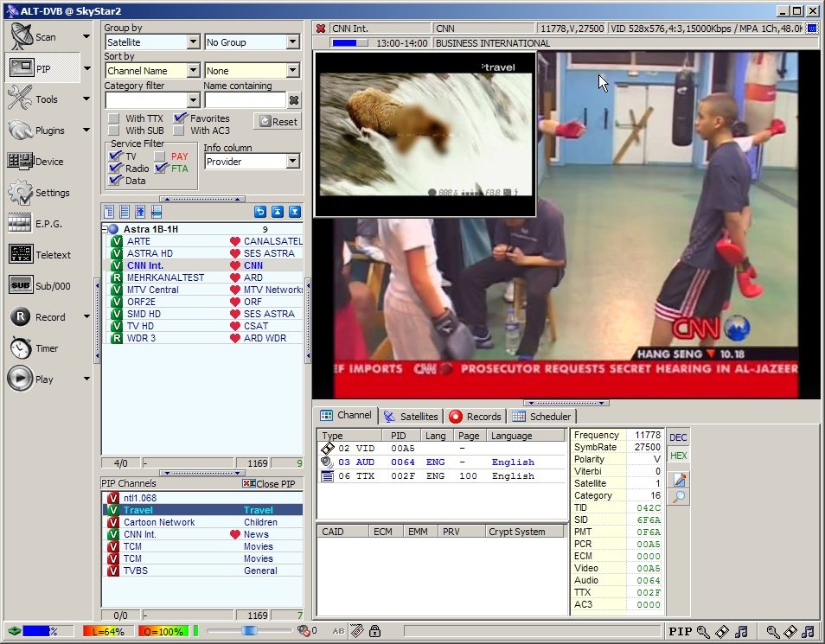Click the EPG progress bar beside 13:00-14:00
The width and height of the screenshot is (825, 644).
tap(348, 43)
